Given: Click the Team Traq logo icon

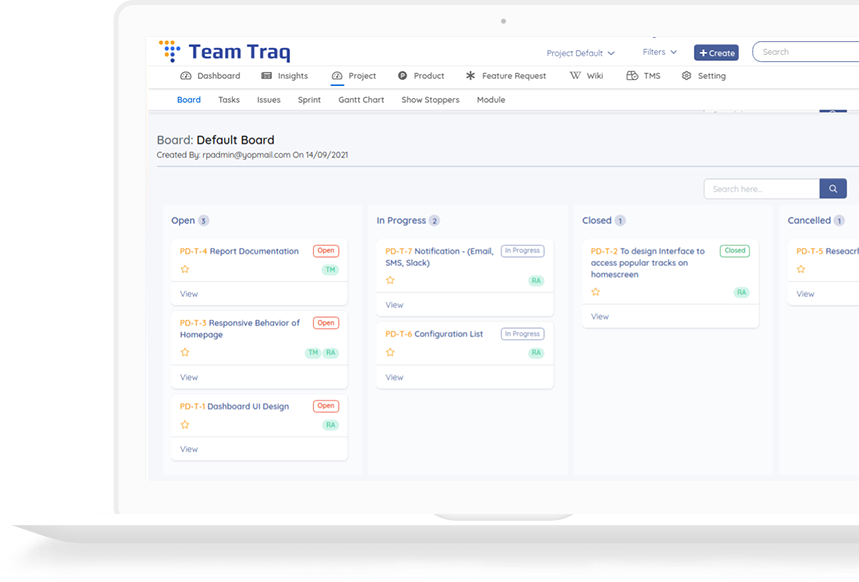Looking at the screenshot, I should (x=169, y=51).
